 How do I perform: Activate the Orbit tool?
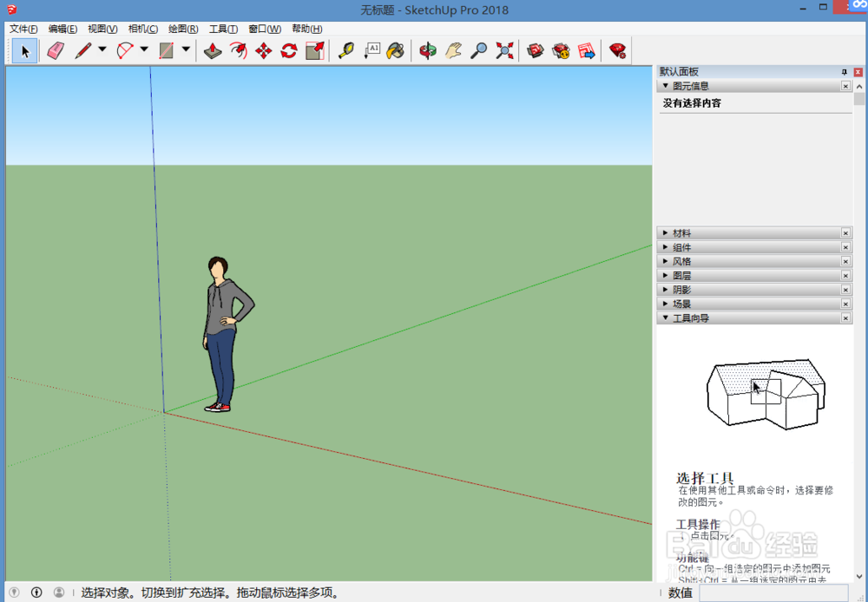coord(427,51)
